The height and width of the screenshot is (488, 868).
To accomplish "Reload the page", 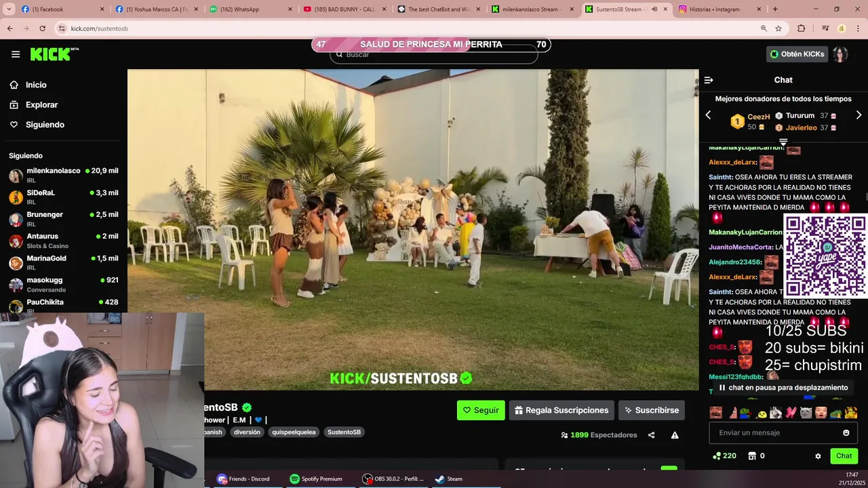I will click(42, 28).
